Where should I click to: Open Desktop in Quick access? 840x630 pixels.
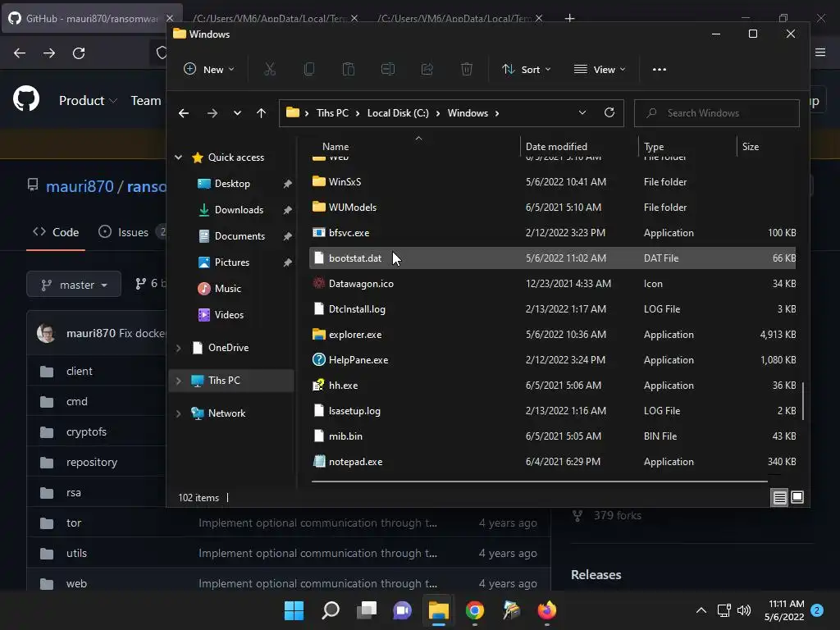(232, 184)
